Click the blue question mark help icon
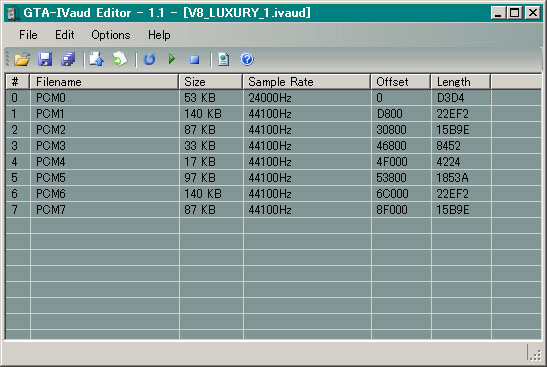Viewport: 547px width, 367px height. [x=247, y=59]
